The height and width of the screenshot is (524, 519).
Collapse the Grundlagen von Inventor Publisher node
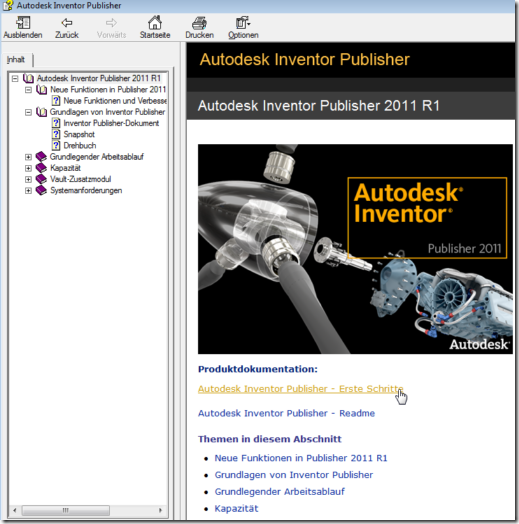pyautogui.click(x=28, y=112)
